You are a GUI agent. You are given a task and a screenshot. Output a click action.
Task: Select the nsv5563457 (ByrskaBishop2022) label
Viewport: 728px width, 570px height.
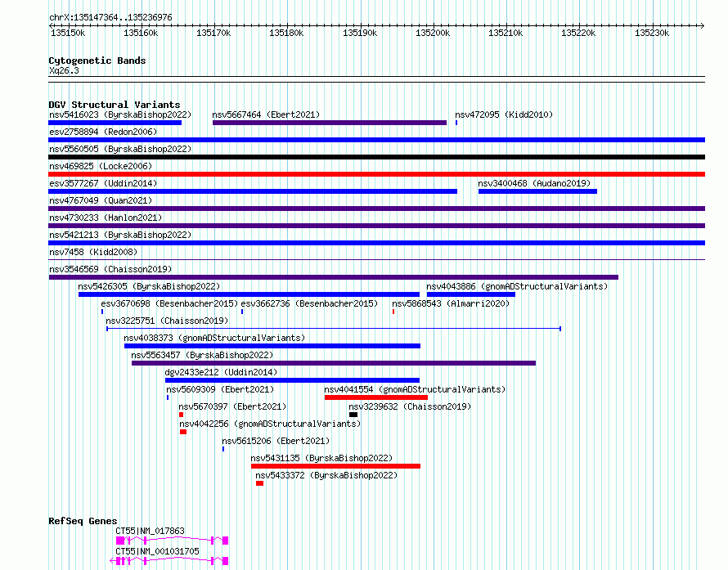pos(202,355)
